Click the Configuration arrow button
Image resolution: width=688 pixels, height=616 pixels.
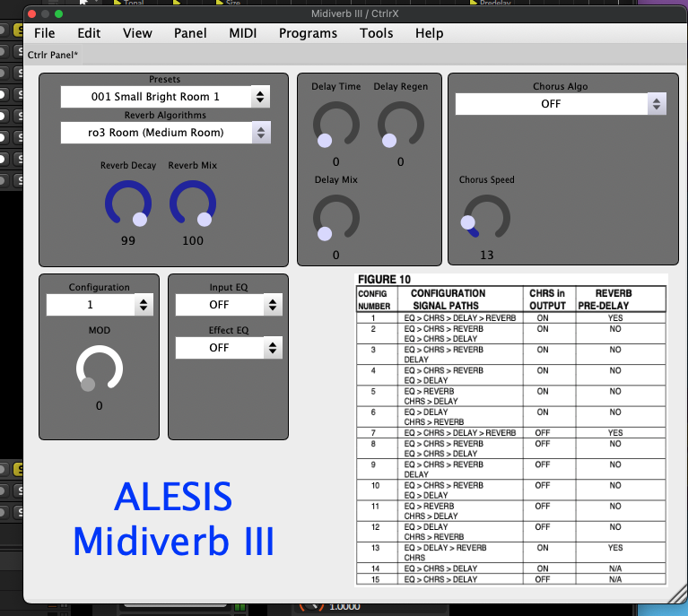tap(144, 305)
